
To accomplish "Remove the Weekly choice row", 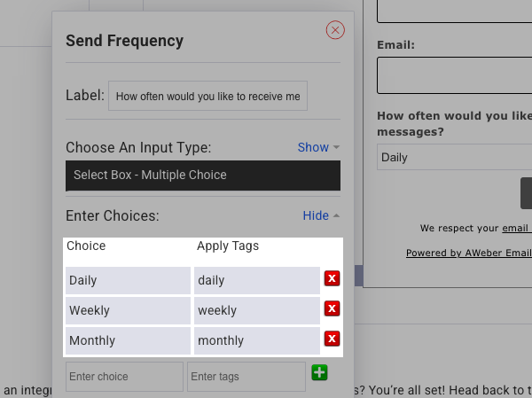I will [x=332, y=308].
